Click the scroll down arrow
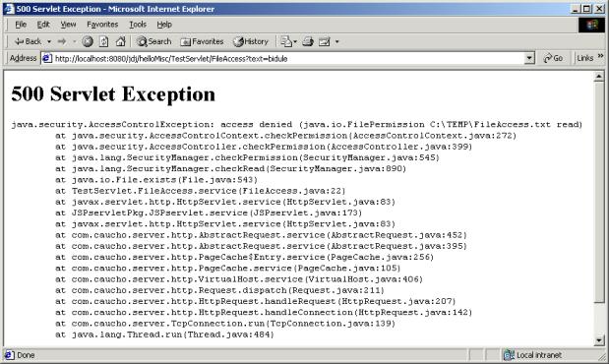The width and height of the screenshot is (609, 364). [x=599, y=340]
